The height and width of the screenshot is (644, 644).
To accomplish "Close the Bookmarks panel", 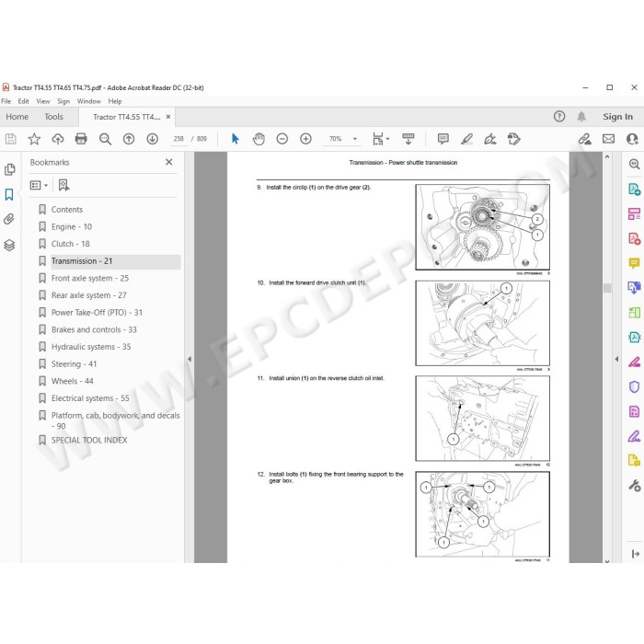I will point(168,162).
